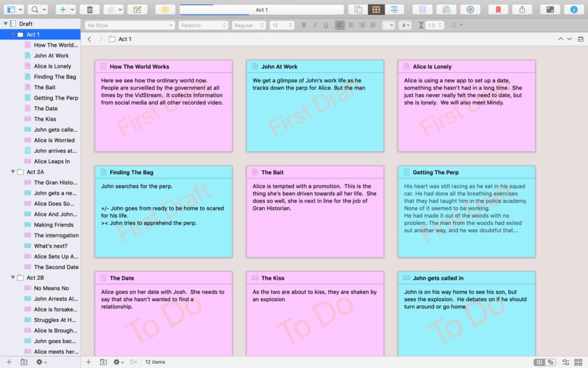Click the Bookmarks icon in the toolbar
The width and height of the screenshot is (588, 368).
[498, 10]
